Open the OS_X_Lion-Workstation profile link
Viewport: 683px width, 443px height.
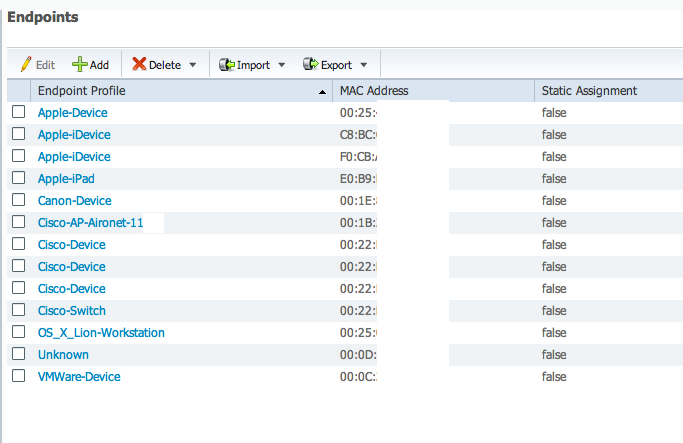[101, 333]
